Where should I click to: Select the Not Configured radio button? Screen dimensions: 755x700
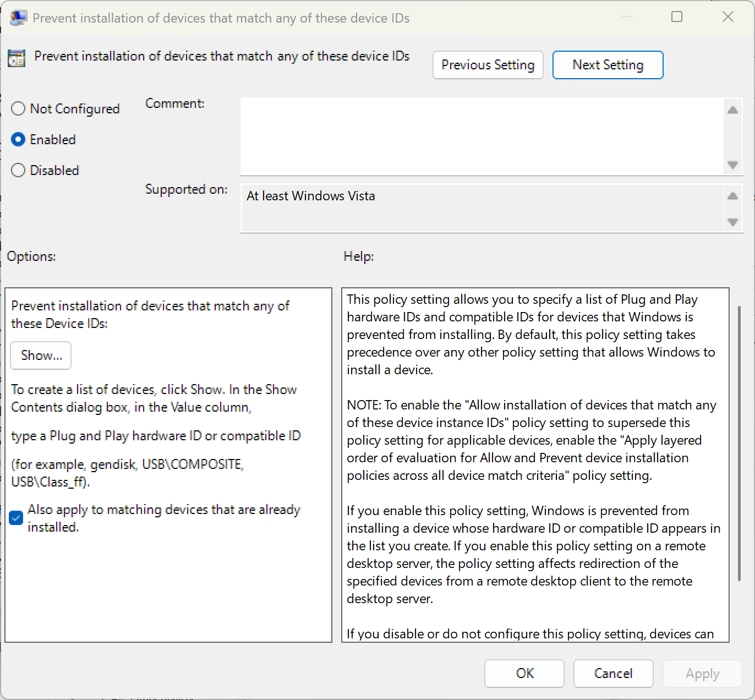(18, 109)
